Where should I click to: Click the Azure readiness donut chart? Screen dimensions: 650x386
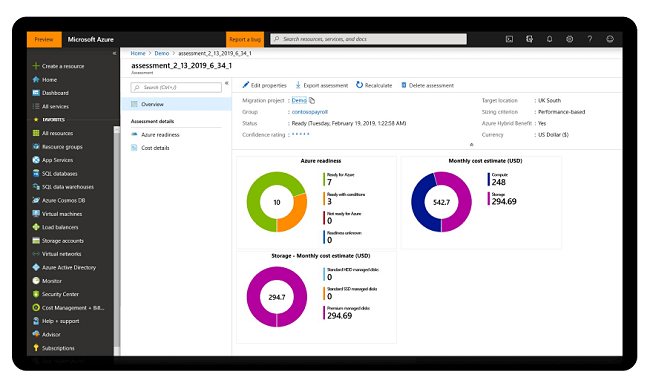(x=277, y=202)
